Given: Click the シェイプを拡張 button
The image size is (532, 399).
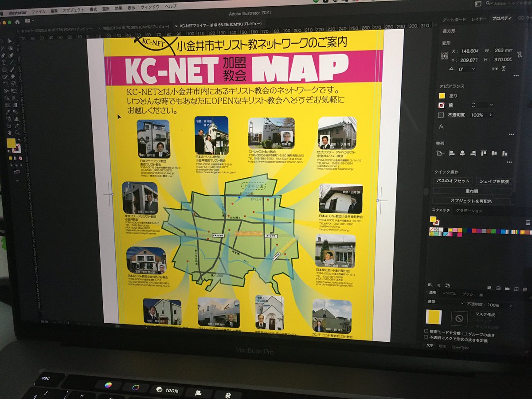Looking at the screenshot, I should 494,181.
